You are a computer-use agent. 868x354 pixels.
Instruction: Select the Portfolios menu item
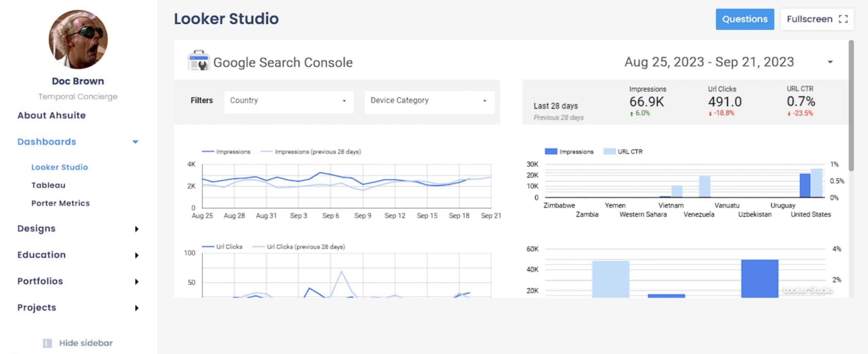[x=40, y=281]
